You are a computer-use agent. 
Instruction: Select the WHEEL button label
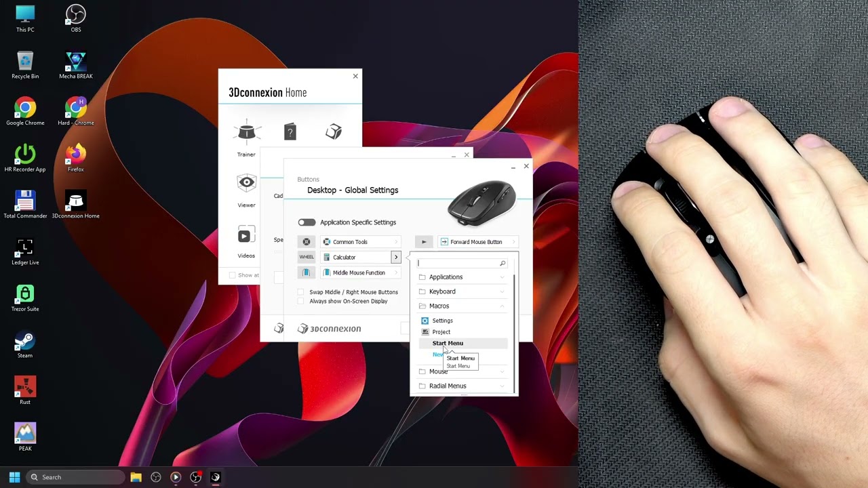(307, 257)
